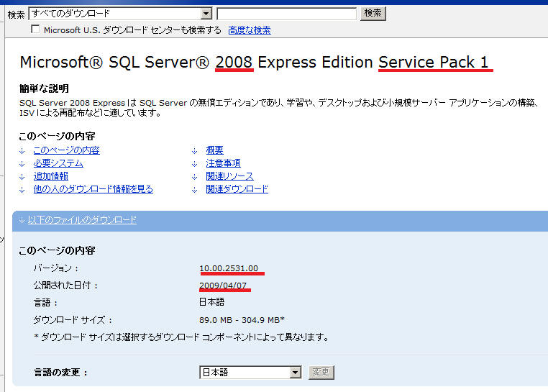
Task: Click down-arrow icon beside このページの内容 link
Action: click(22, 151)
